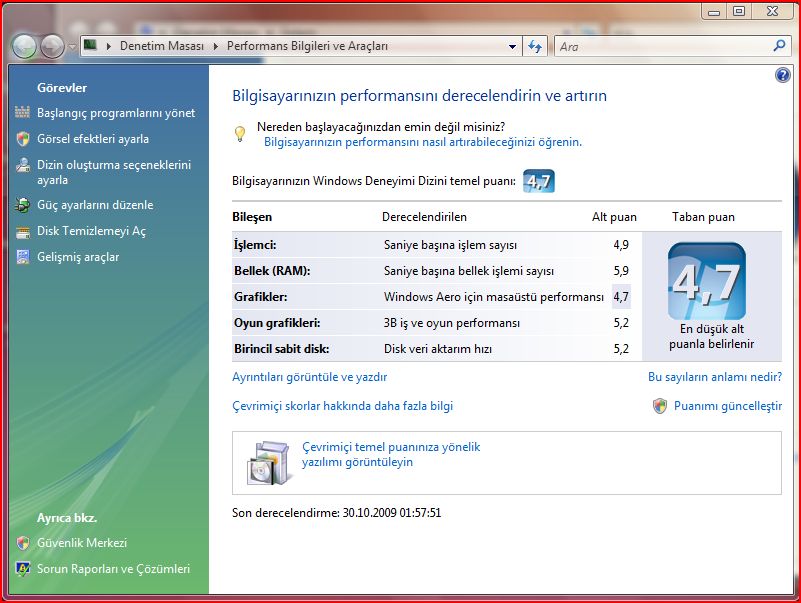Viewport: 801px width, 603px height.
Task: Select the Bellek (RAM) row label
Action: click(272, 271)
